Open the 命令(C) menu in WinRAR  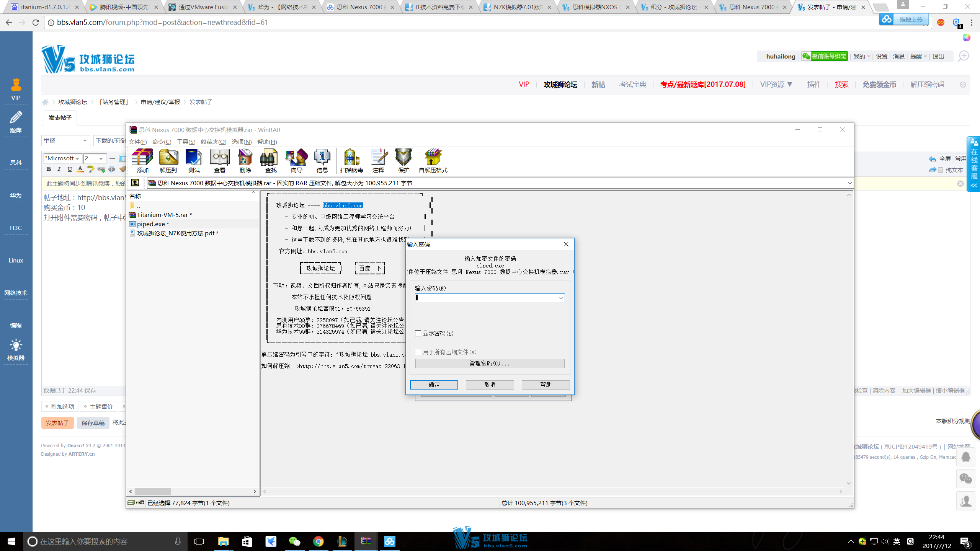pos(162,142)
